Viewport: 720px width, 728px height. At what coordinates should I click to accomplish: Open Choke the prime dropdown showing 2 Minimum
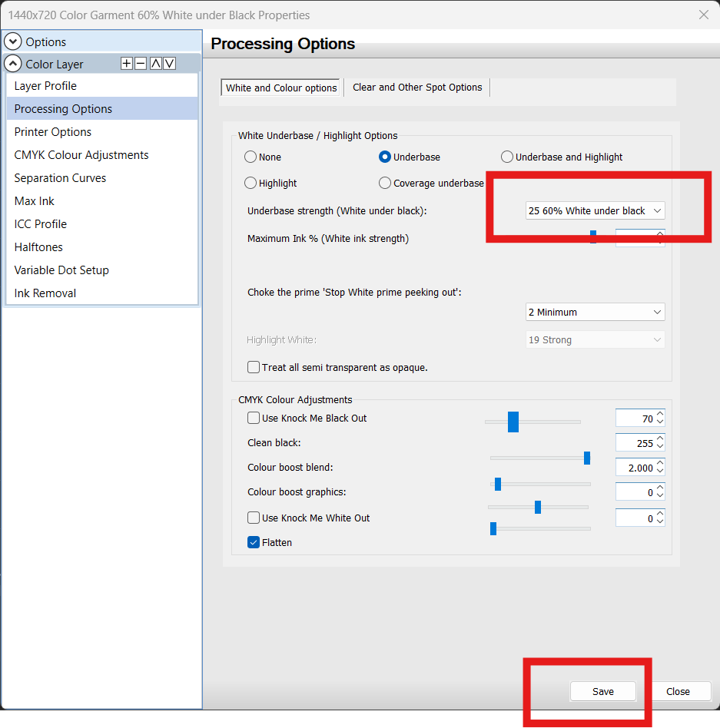595,312
